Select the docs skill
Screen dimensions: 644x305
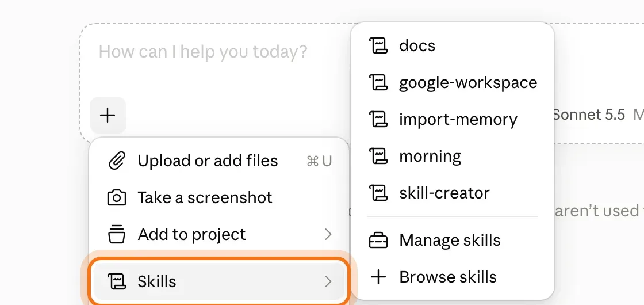(453, 45)
